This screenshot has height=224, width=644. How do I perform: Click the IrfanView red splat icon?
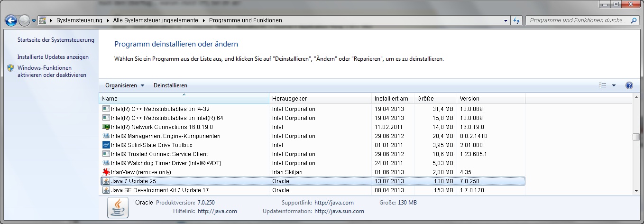click(106, 172)
